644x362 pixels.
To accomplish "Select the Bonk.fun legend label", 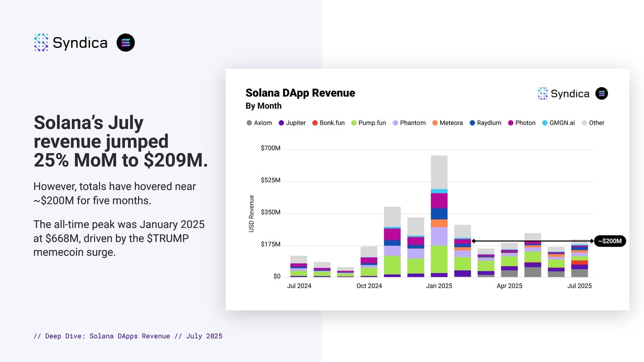I will pyautogui.click(x=332, y=123).
